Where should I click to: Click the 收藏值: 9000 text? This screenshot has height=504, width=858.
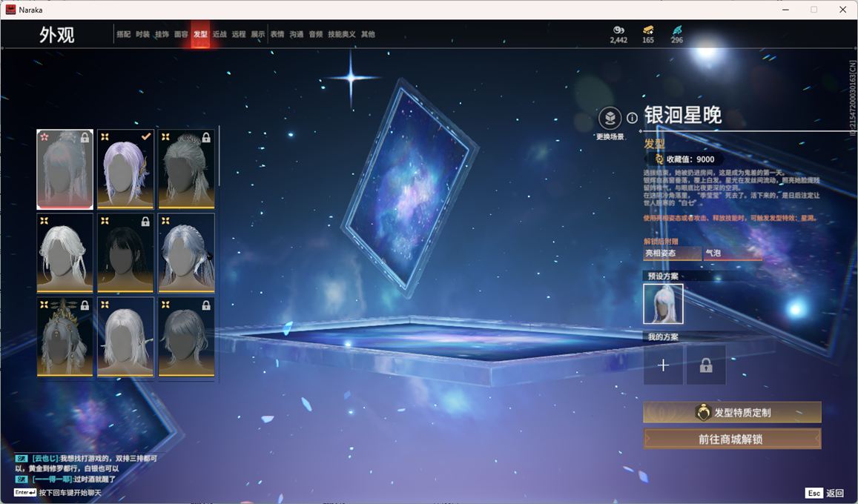click(x=690, y=159)
